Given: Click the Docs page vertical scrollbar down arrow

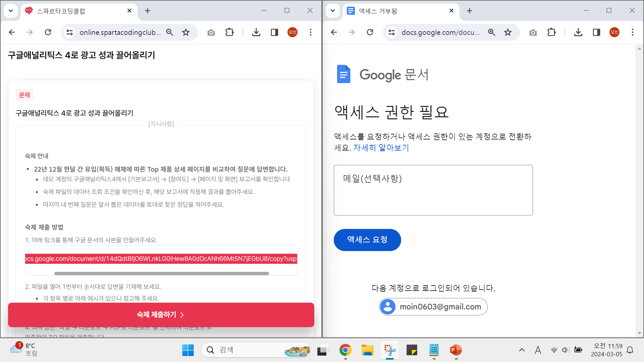Looking at the screenshot, I should click(x=639, y=333).
